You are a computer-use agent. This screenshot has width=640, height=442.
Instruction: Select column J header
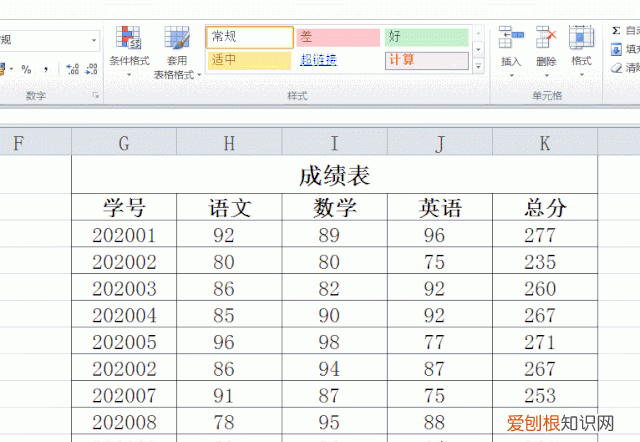pyautogui.click(x=440, y=143)
